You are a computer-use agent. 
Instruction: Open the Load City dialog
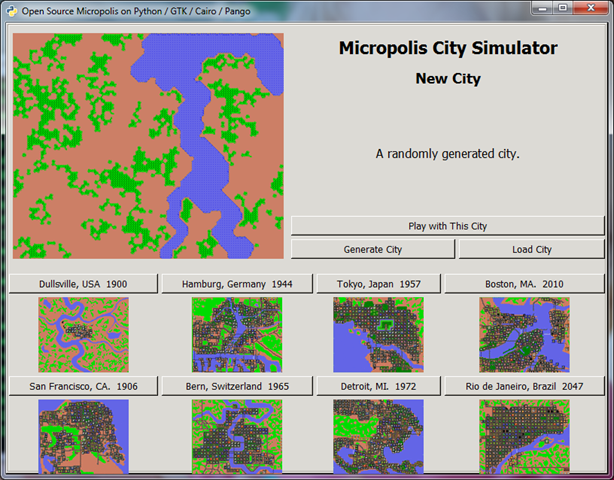(532, 249)
